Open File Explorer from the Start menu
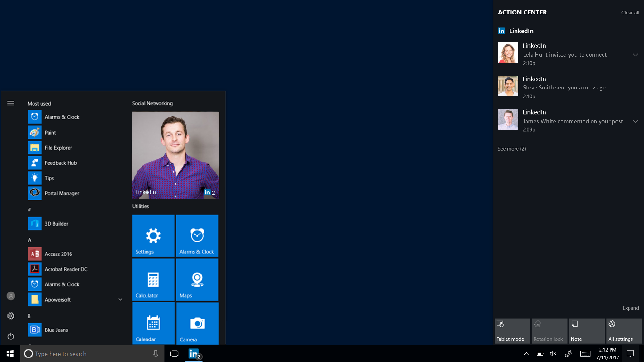 [58, 147]
